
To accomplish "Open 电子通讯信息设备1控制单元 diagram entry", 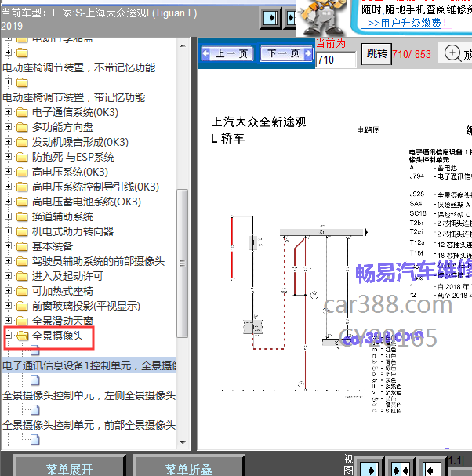I will [x=89, y=365].
